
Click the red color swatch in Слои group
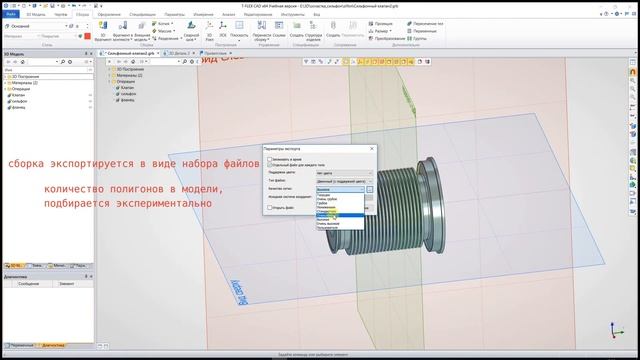pyautogui.click(x=87, y=36)
